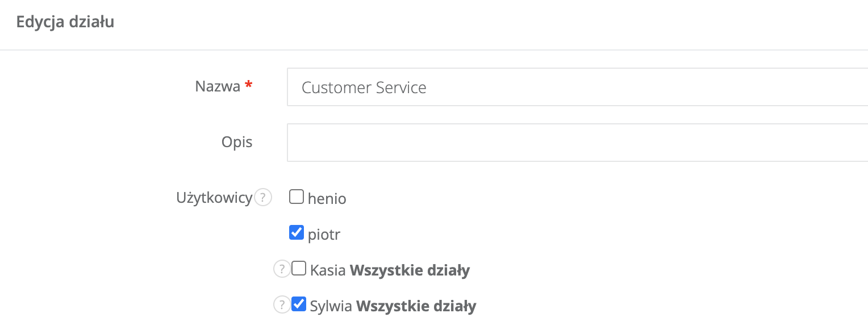Untick the Sylwia user checkbox

(299, 304)
